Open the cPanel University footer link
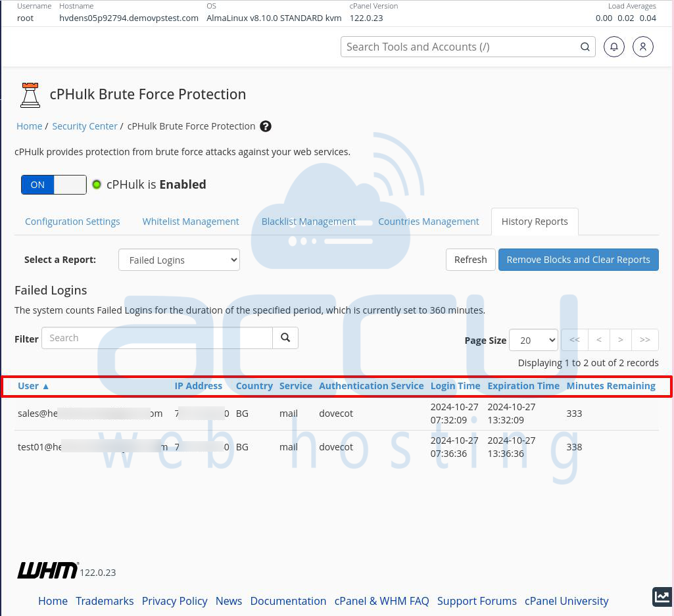The height and width of the screenshot is (616, 674). click(x=567, y=601)
